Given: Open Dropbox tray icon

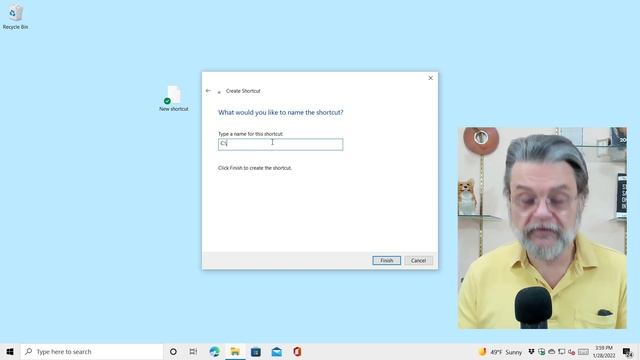Looking at the screenshot, I should [x=531, y=351].
